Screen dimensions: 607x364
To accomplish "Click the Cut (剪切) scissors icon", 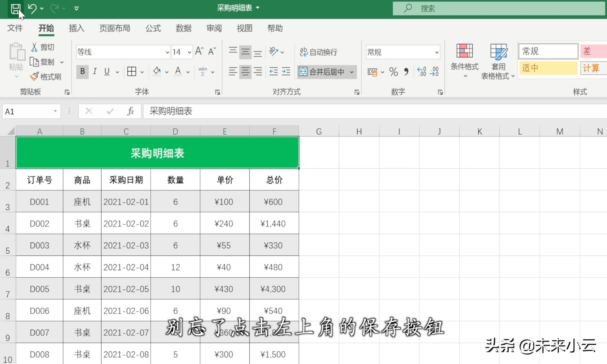I will click(34, 47).
